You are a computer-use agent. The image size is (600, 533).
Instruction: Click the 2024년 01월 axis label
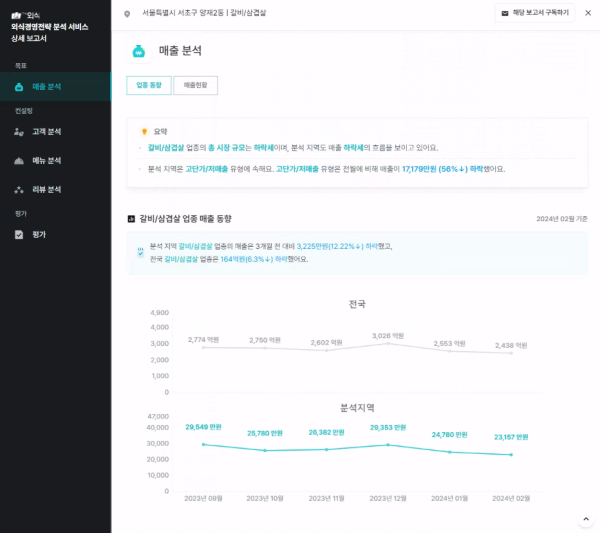[450, 499]
